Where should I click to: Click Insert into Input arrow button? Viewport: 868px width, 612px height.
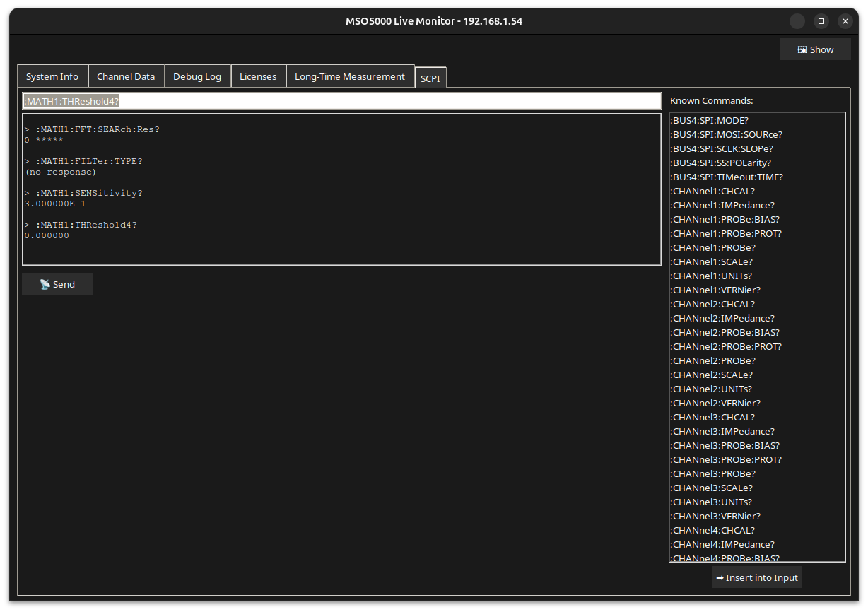pos(756,577)
